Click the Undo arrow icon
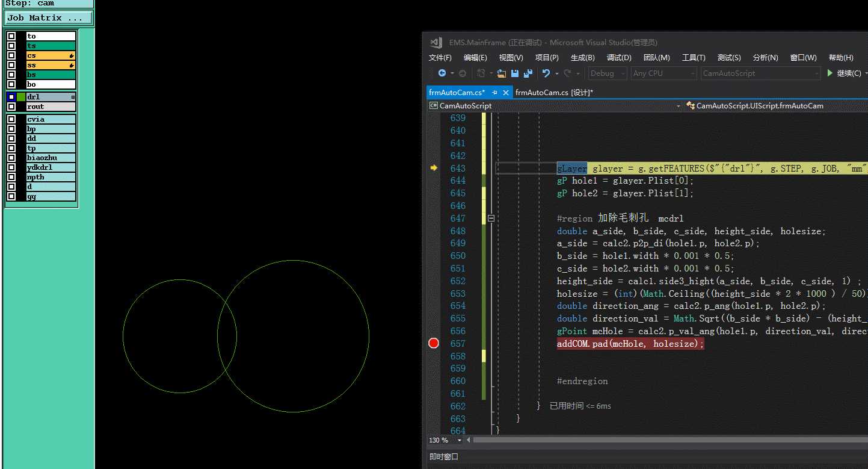Viewport: 868px width, 469px height. coord(546,73)
